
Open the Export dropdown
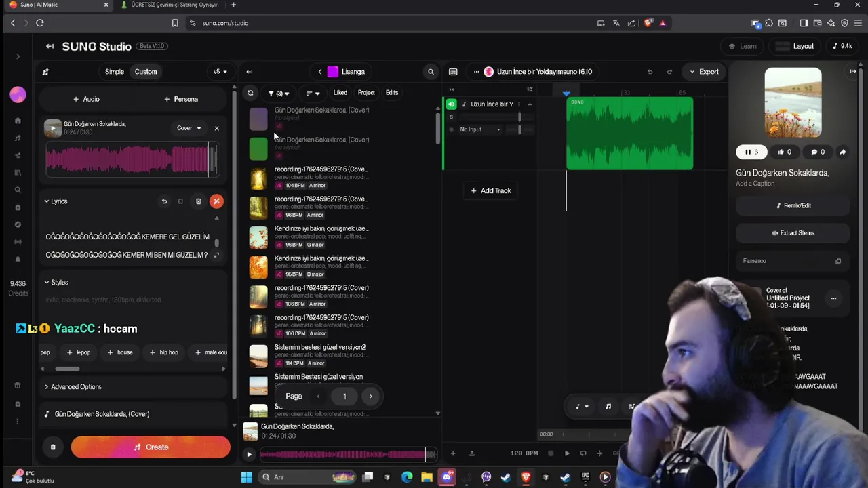[704, 71]
